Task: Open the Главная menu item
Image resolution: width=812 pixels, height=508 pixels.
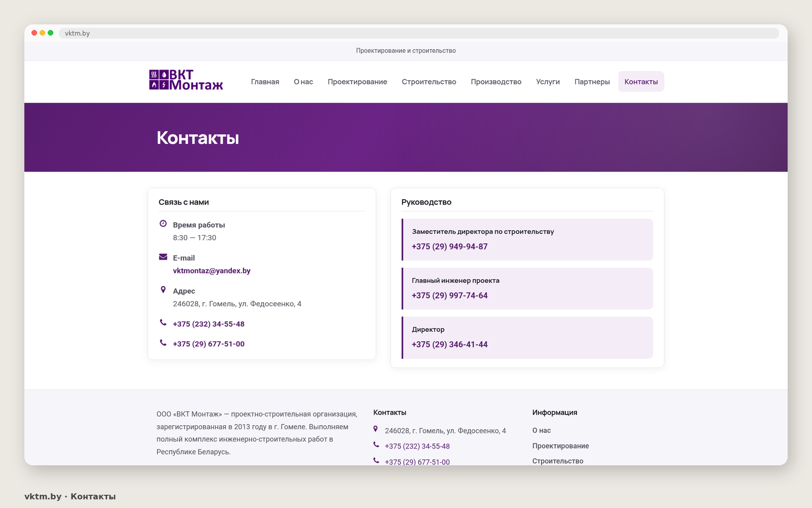Action: pos(265,82)
